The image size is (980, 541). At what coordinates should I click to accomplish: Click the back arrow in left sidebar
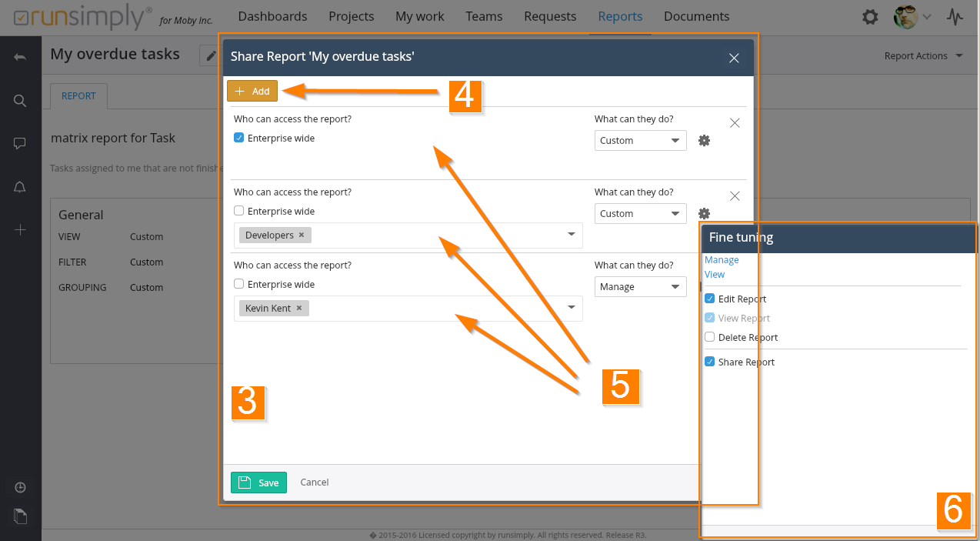[x=20, y=58]
